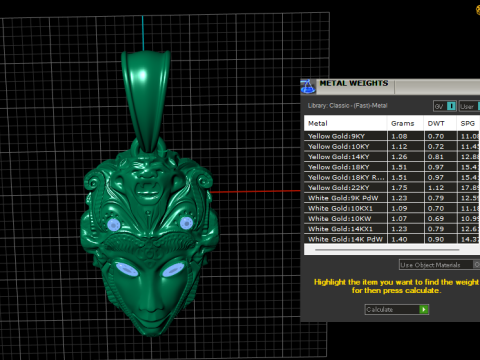This screenshot has height=360, width=480.
Task: Click the Metal Weights flask icon
Action: point(308,87)
